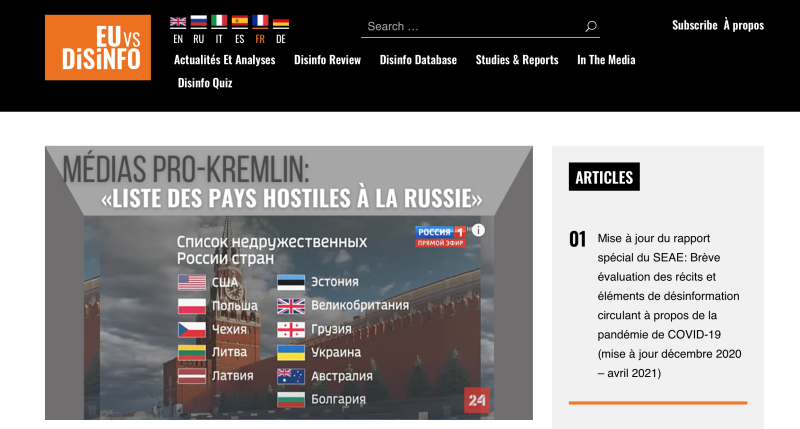The width and height of the screenshot is (800, 429).
Task: Navigate to Studies & Reports
Action: pyautogui.click(x=517, y=60)
